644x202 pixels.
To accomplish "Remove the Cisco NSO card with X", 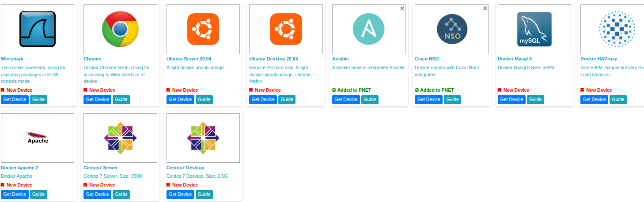I will (485, 8).
